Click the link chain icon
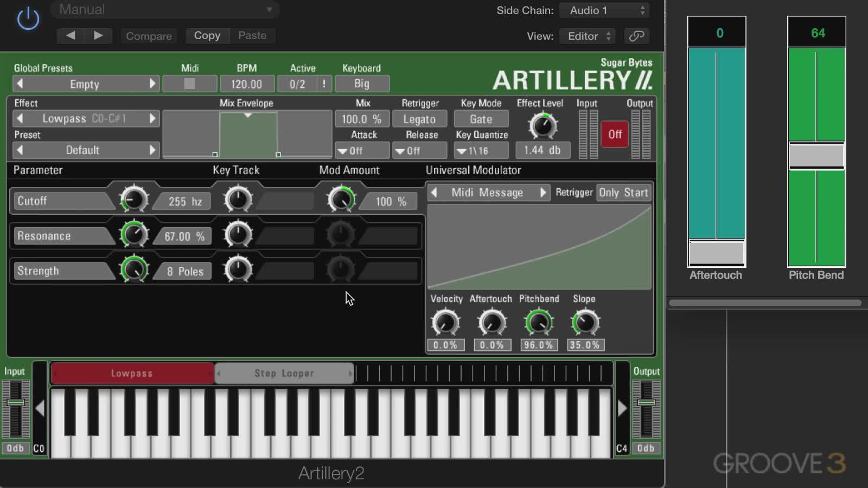 click(636, 36)
